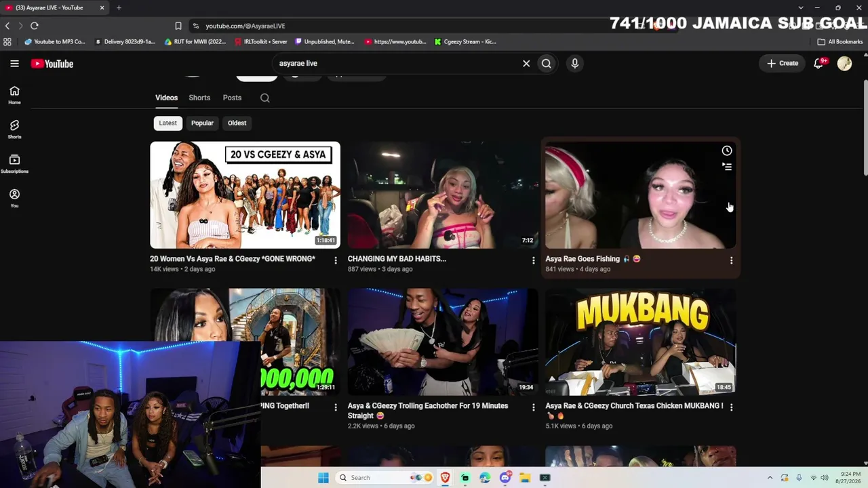The width and height of the screenshot is (868, 488).
Task: Open more options for the Texas Chicken MUKBANG video
Action: pyautogui.click(x=731, y=407)
